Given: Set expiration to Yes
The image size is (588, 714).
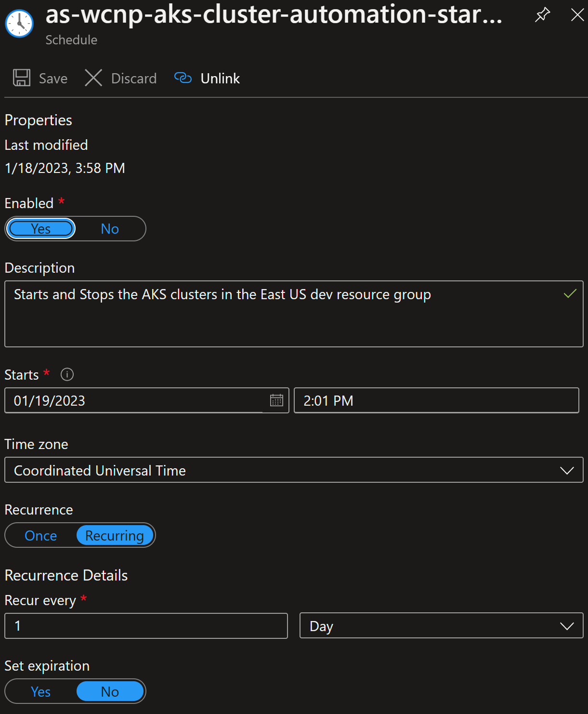Looking at the screenshot, I should click(x=41, y=691).
